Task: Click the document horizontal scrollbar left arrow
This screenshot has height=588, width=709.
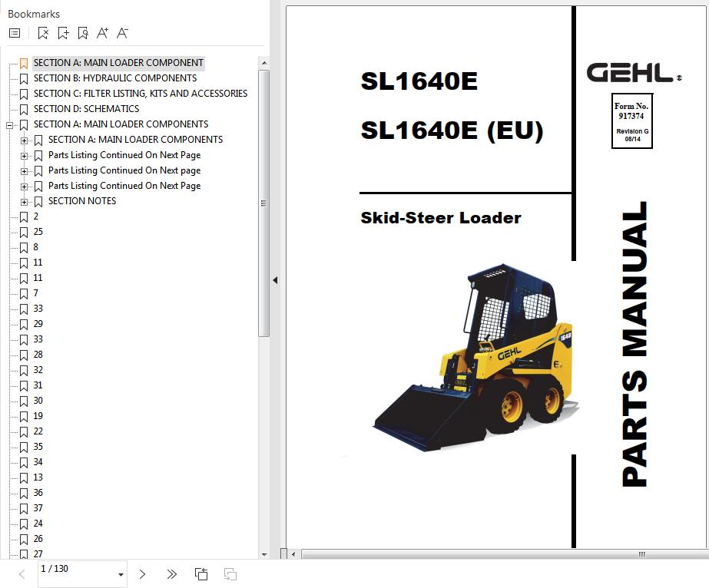Action: (293, 554)
